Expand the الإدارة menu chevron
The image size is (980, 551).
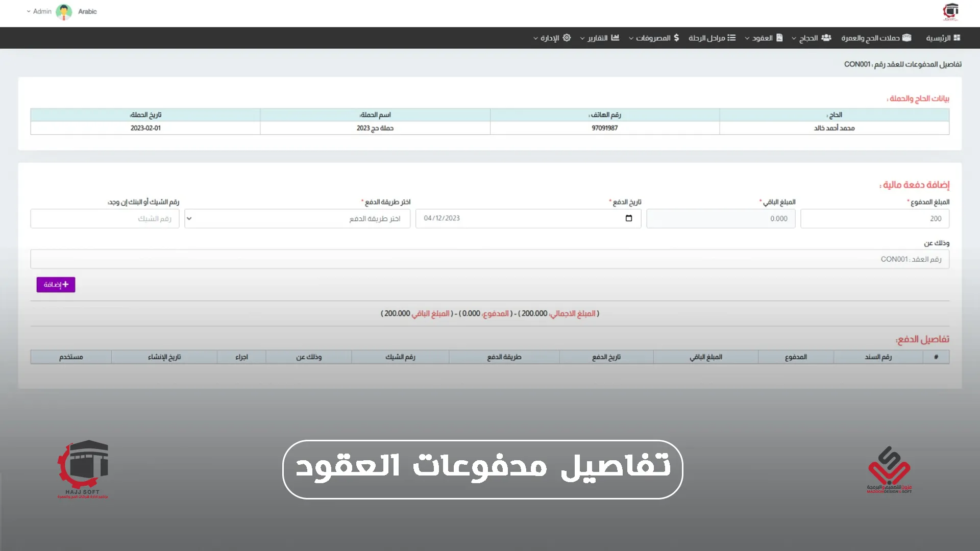point(535,38)
